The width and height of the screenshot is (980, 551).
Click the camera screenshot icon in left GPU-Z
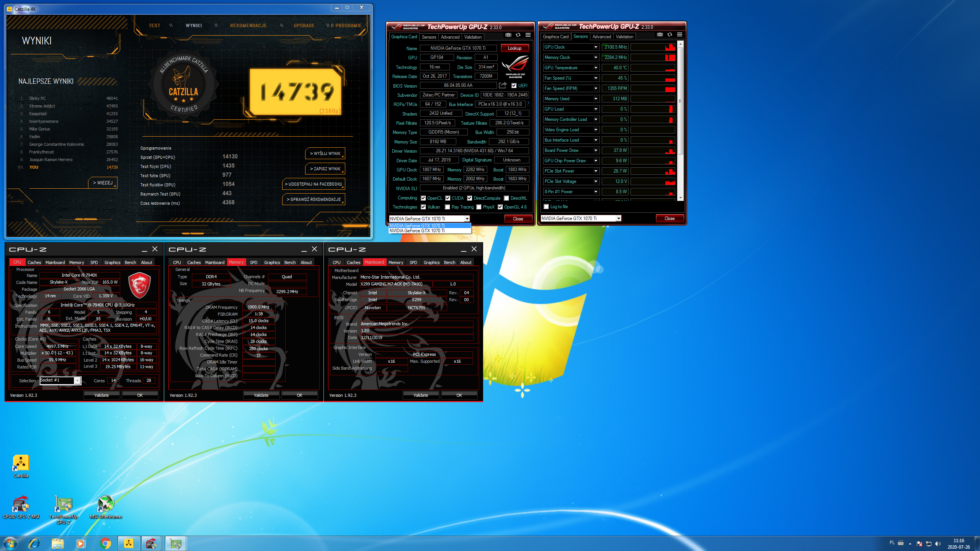(x=508, y=35)
